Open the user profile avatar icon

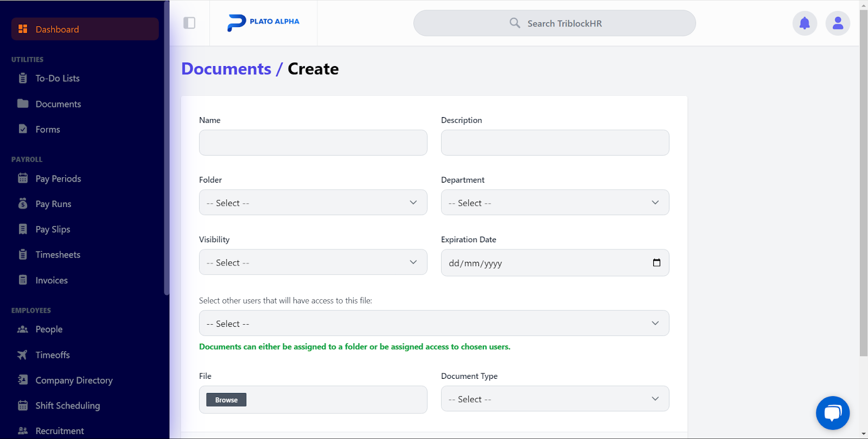(x=838, y=23)
